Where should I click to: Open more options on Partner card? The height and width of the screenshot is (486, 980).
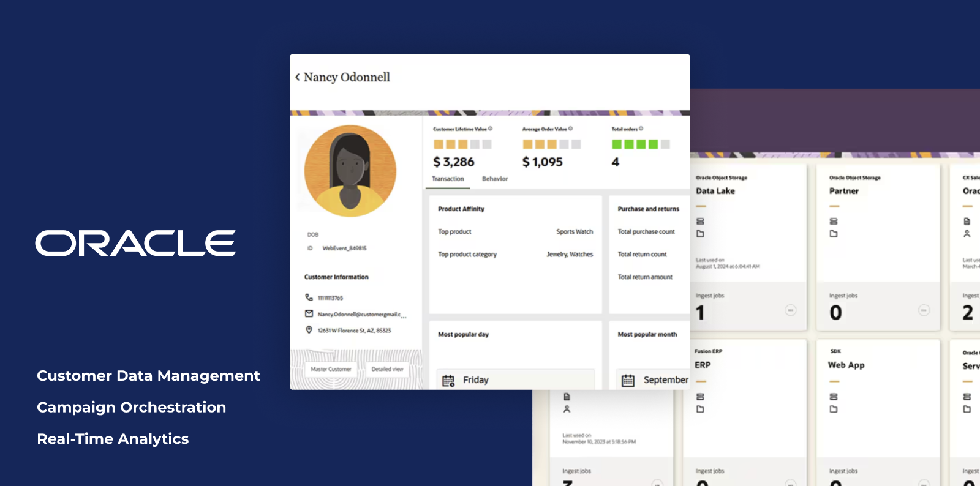coord(924,310)
